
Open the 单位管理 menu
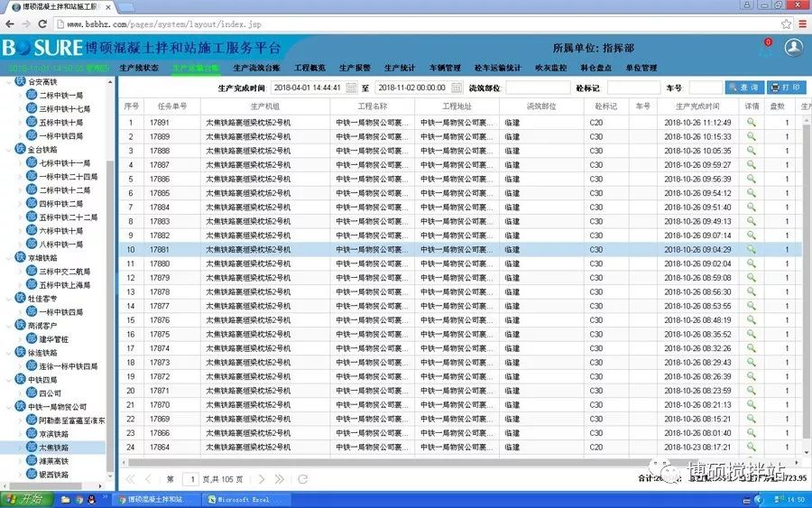click(x=641, y=68)
